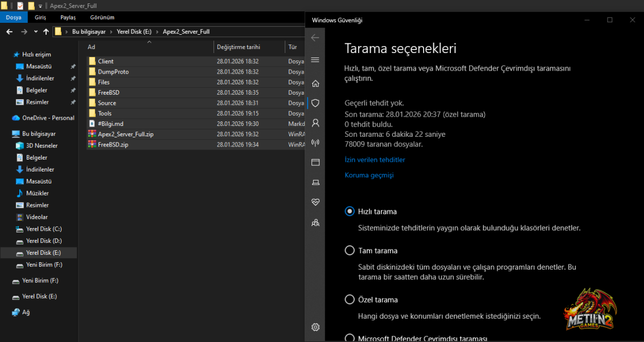Click the properties checkmark icon in Explorer title bar
The width and height of the screenshot is (644, 342).
[20, 6]
